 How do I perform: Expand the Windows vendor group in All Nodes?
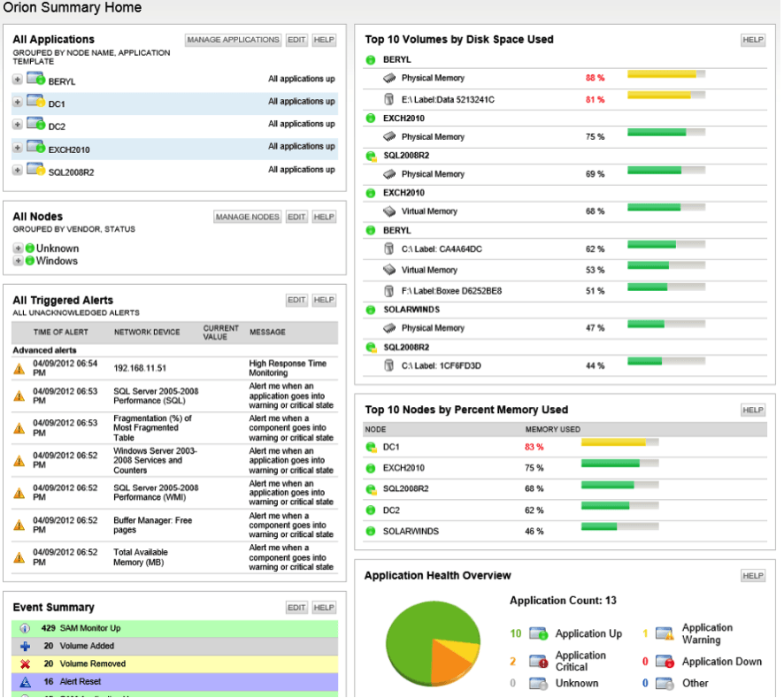click(x=18, y=260)
